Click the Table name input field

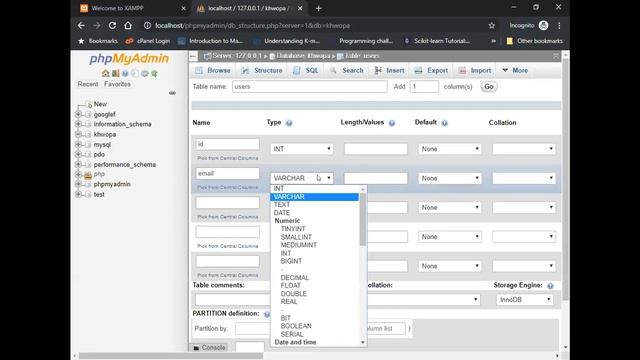coord(309,87)
